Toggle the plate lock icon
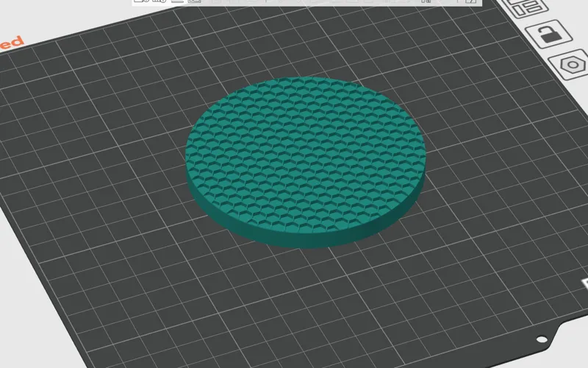Viewport: 588px width, 368px height. (x=548, y=35)
